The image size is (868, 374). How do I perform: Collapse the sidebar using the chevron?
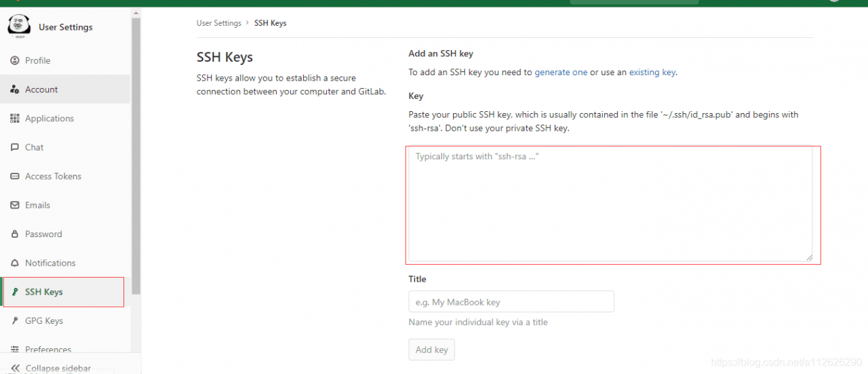point(15,368)
